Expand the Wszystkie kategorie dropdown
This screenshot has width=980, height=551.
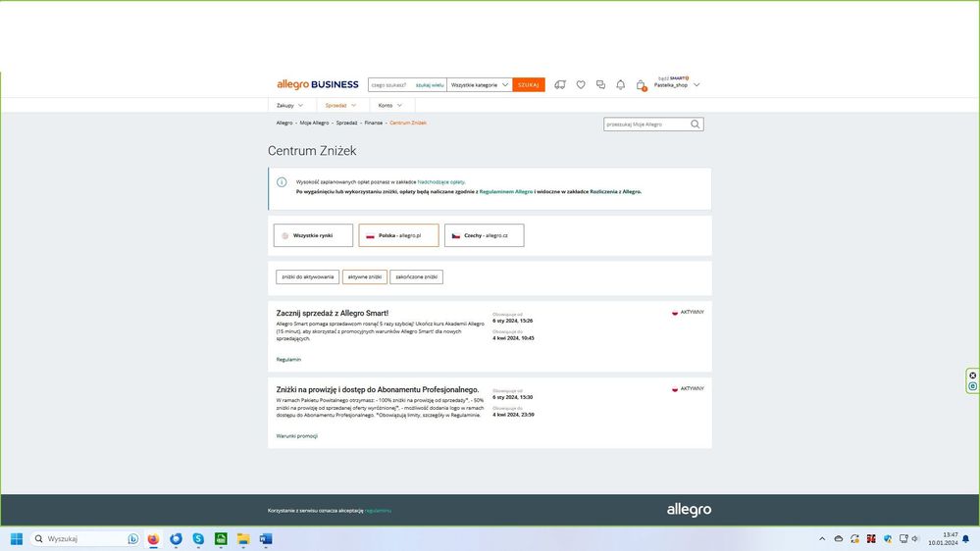point(480,85)
